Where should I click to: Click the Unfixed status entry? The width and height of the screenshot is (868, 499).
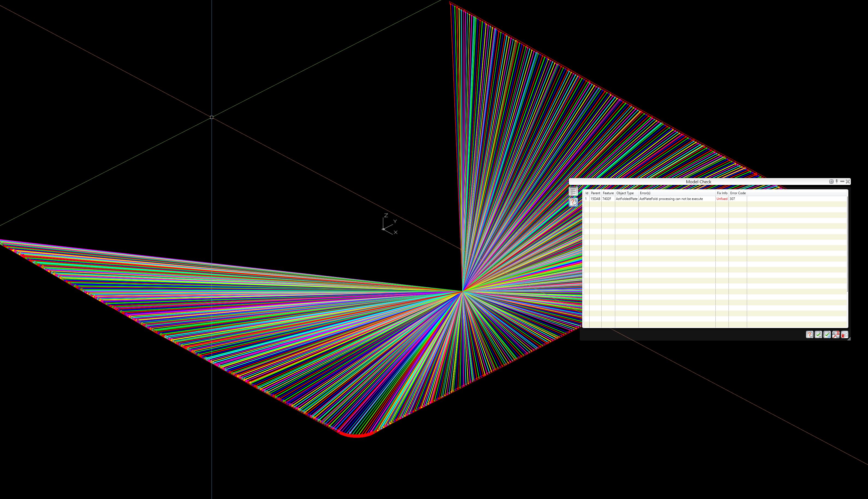[722, 199]
